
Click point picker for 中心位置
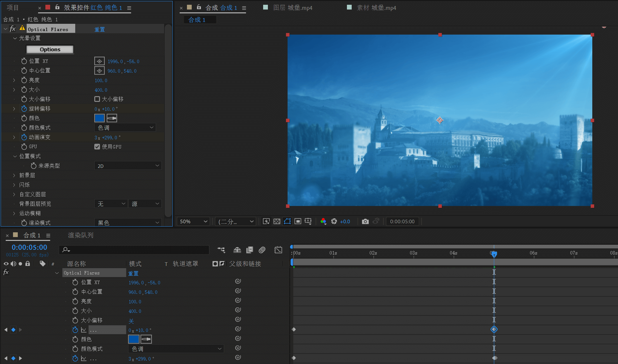pyautogui.click(x=99, y=70)
